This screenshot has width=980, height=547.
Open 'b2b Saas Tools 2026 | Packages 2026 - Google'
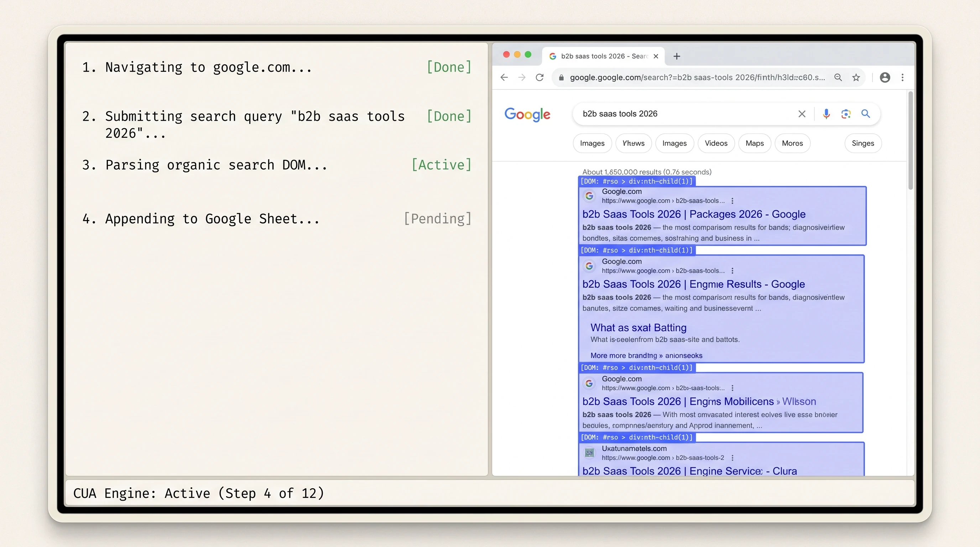point(694,214)
